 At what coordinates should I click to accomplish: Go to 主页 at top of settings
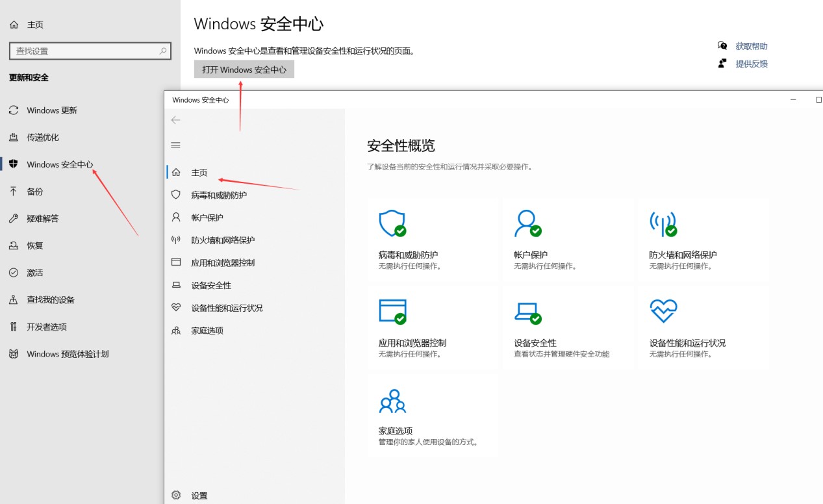pyautogui.click(x=34, y=25)
